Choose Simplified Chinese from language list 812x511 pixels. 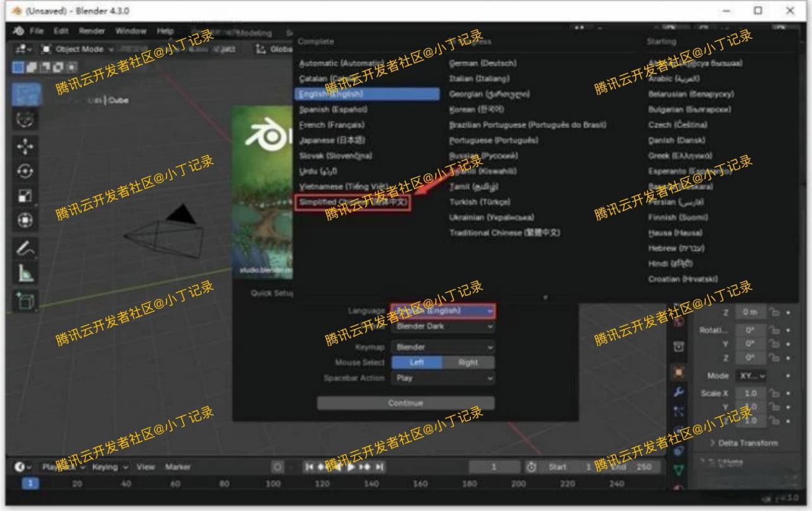pos(354,202)
